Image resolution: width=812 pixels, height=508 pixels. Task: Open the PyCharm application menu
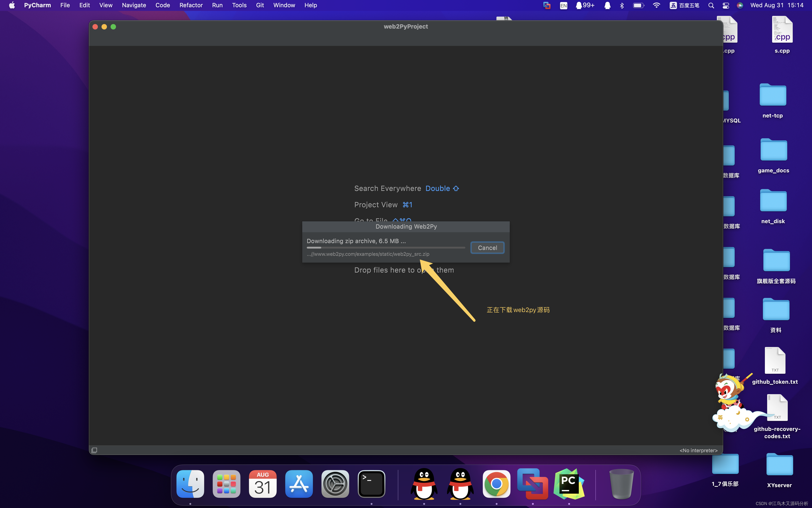click(37, 5)
